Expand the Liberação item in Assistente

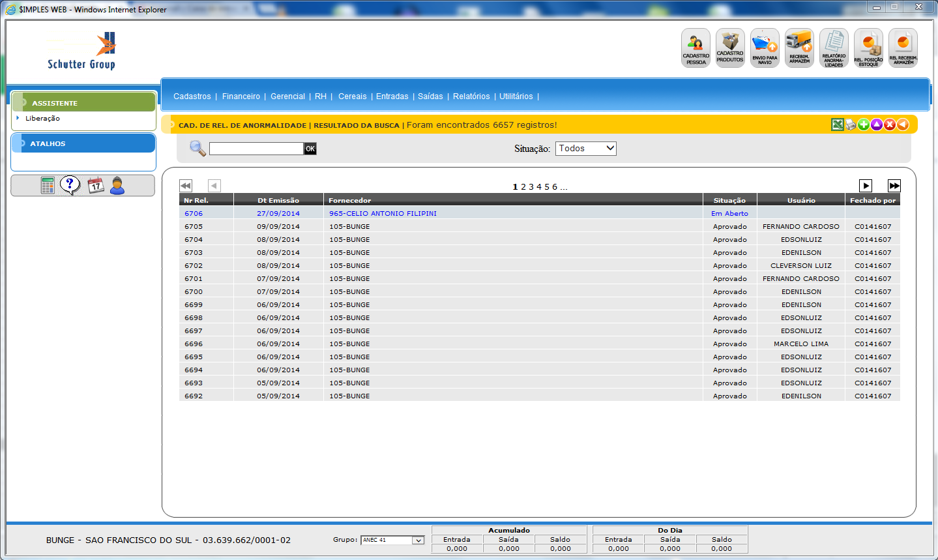[42, 119]
